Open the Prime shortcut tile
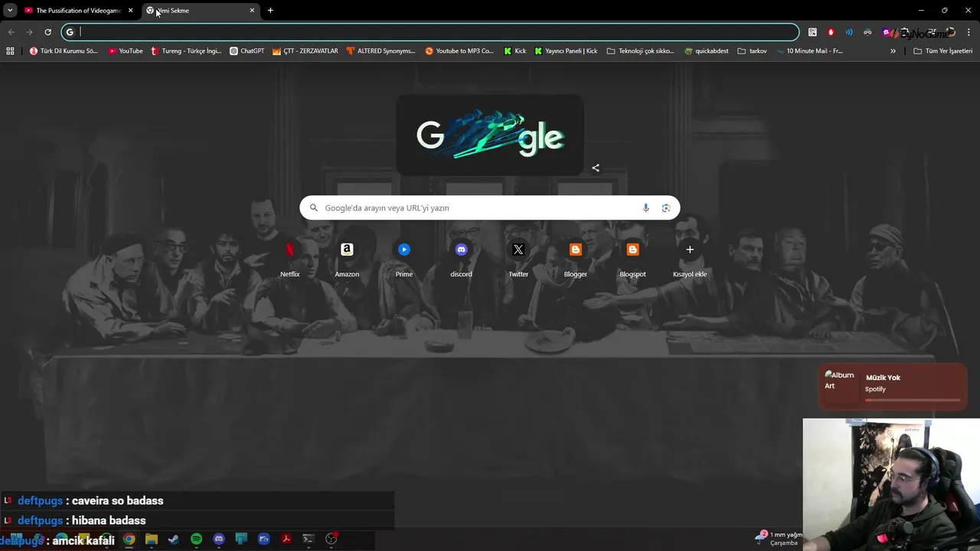 tap(404, 259)
